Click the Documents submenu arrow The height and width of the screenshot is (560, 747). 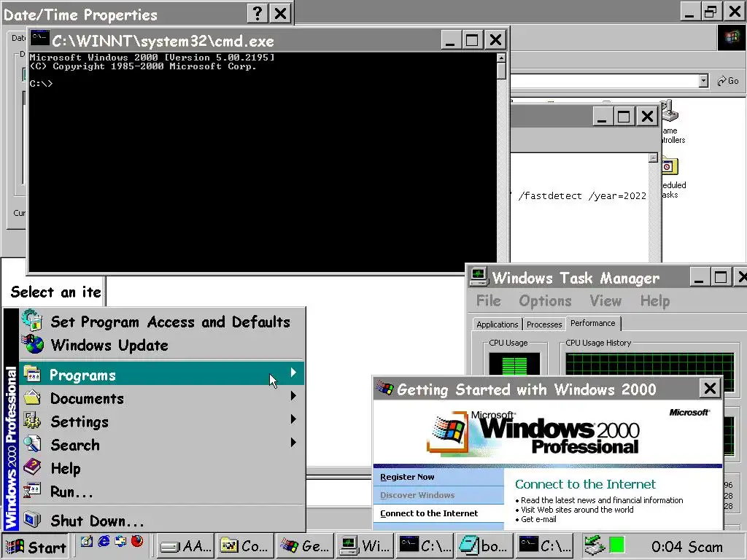click(x=293, y=396)
